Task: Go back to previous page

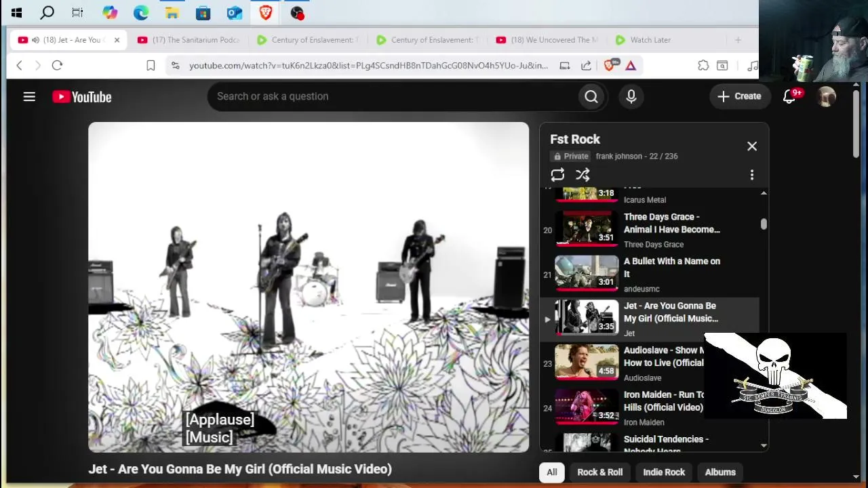Action: [x=19, y=65]
